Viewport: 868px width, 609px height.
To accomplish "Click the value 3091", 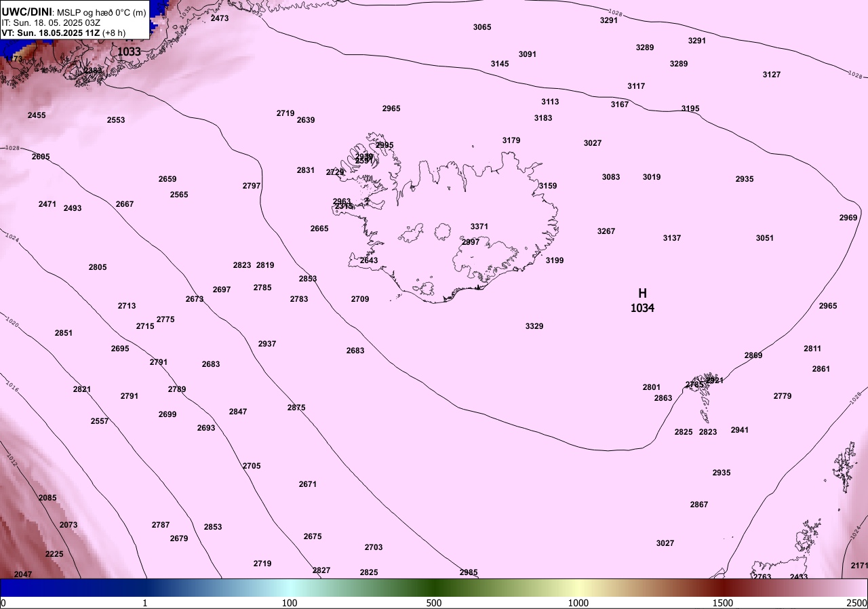I will [x=528, y=54].
